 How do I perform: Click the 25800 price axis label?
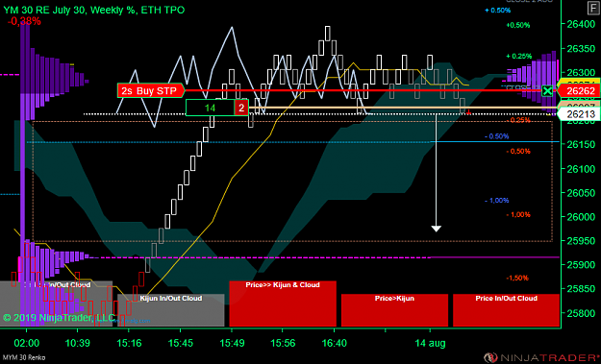[581, 313]
